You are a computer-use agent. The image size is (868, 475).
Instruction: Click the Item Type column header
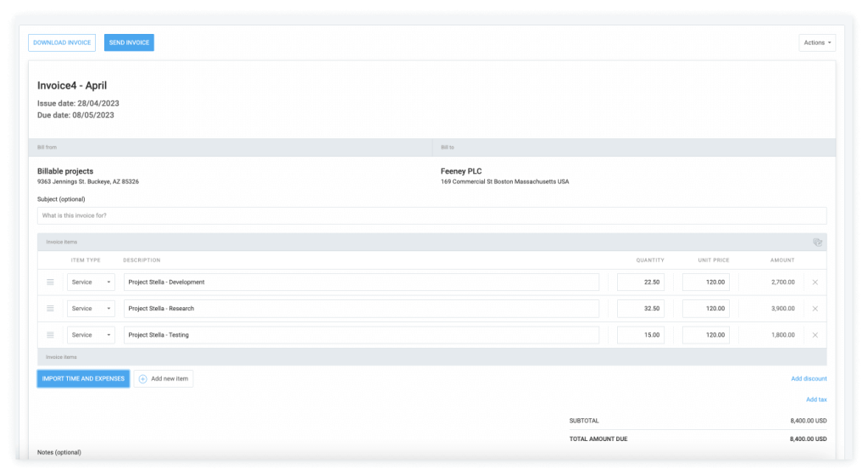pos(86,260)
